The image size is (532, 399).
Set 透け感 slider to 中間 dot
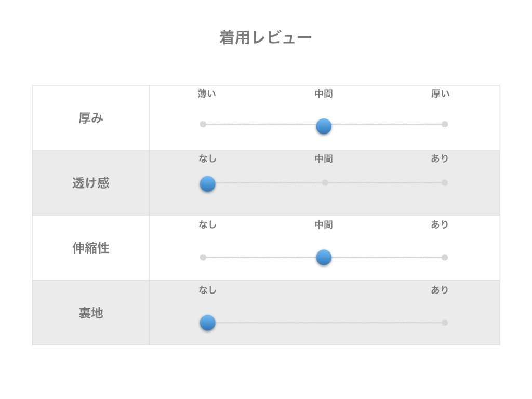325,182
